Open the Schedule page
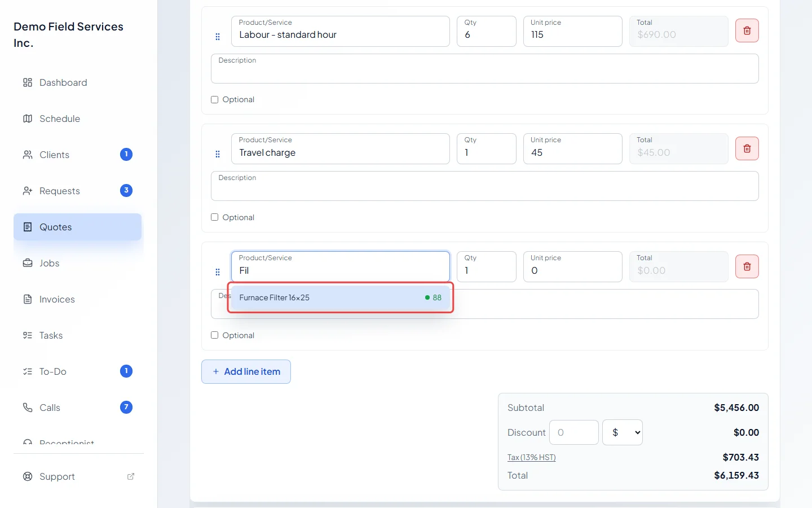Image resolution: width=812 pixels, height=508 pixels. pyautogui.click(x=78, y=119)
